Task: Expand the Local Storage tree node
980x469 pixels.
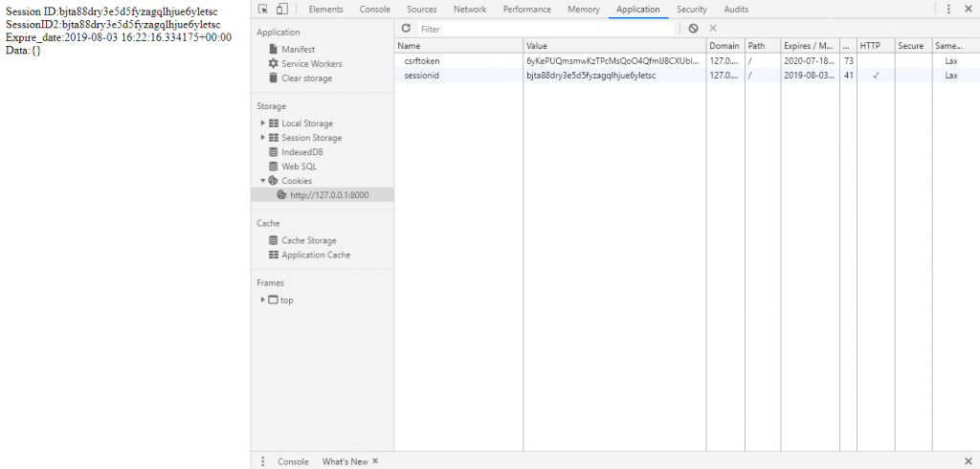Action: [x=263, y=123]
